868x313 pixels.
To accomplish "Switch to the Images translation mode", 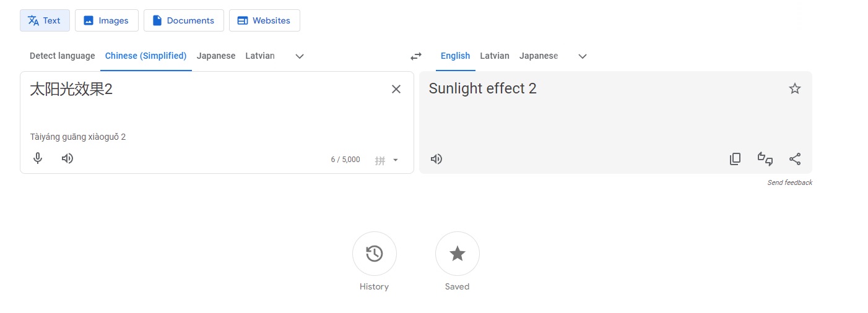I will [106, 20].
